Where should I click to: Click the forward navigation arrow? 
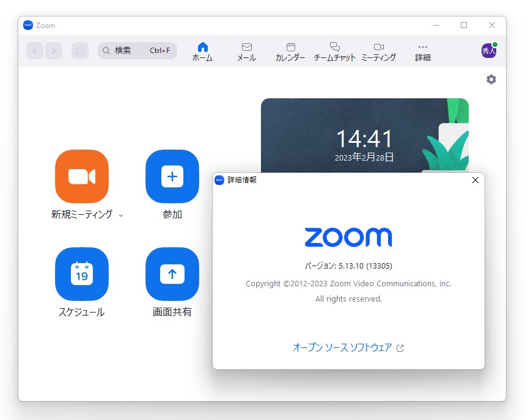(x=54, y=51)
